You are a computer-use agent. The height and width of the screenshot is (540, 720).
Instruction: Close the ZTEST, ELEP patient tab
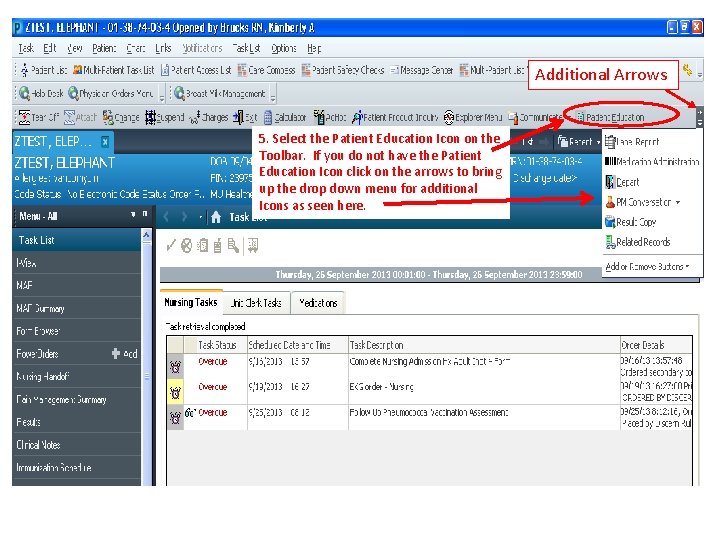105,141
